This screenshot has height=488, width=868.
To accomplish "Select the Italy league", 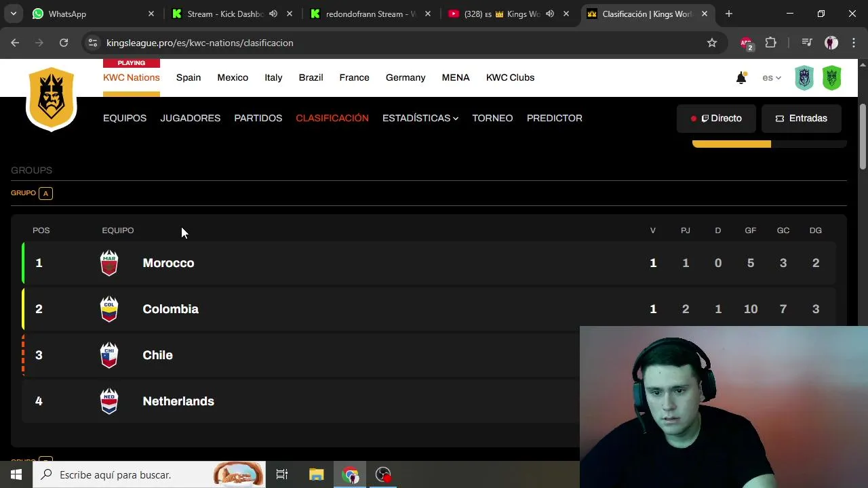I will point(273,77).
